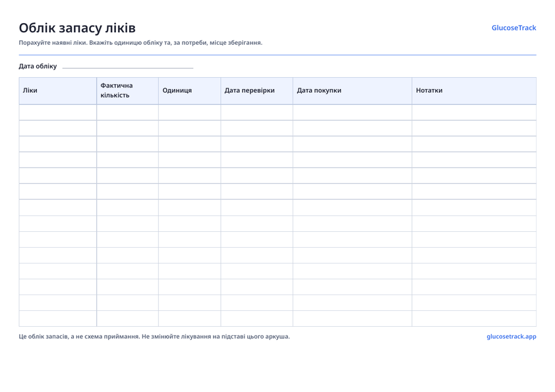Select the footer disclaimer Це облік запасів
The width and height of the screenshot is (555, 392).
pyautogui.click(x=154, y=337)
